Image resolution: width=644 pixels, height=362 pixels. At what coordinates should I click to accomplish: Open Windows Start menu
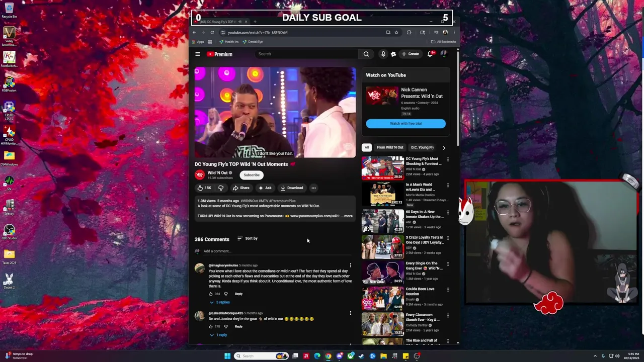227,356
